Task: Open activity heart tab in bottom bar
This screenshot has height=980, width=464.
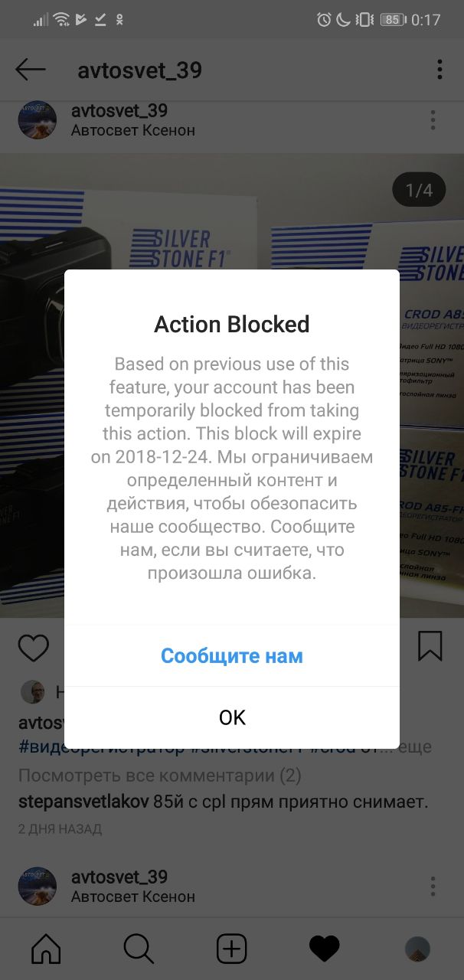Action: [x=324, y=949]
